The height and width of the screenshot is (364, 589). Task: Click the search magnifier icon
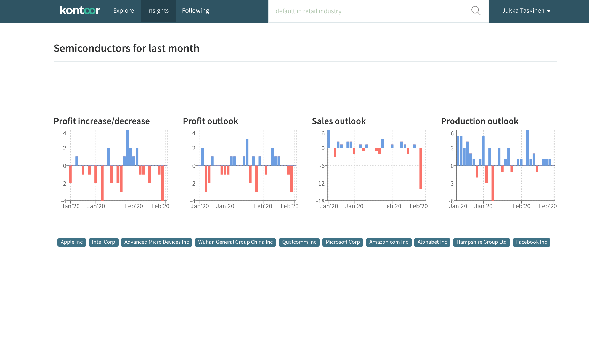476,11
